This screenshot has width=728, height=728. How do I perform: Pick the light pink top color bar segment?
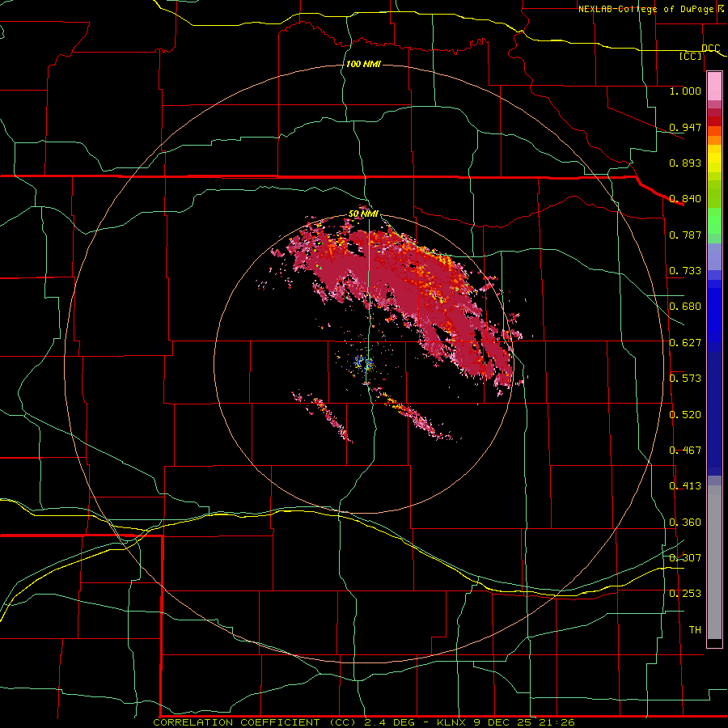pyautogui.click(x=714, y=86)
